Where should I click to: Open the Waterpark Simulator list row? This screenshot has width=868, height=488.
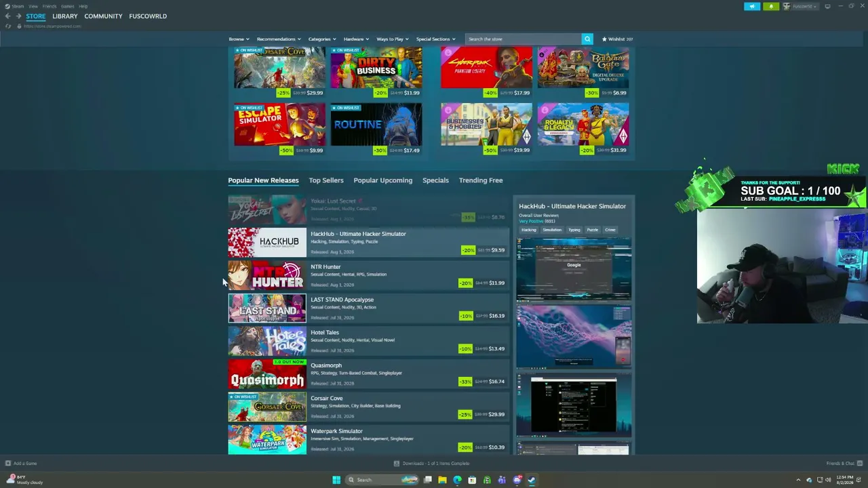tap(368, 440)
